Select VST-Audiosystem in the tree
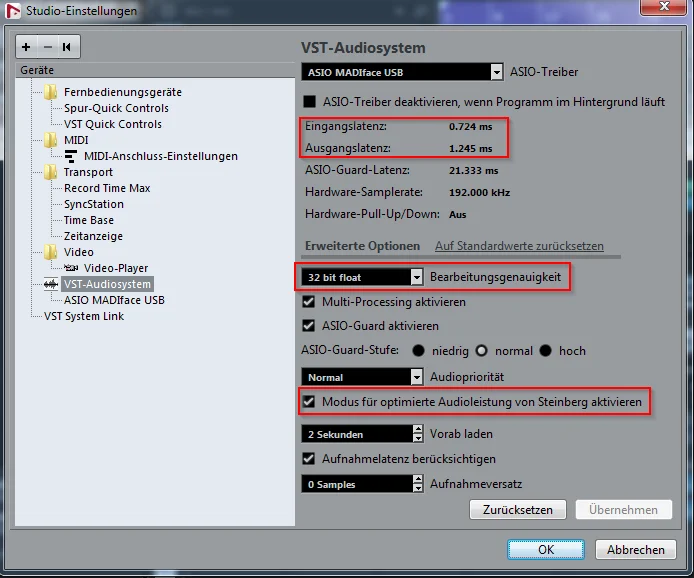The height and width of the screenshot is (578, 694). pos(107,284)
